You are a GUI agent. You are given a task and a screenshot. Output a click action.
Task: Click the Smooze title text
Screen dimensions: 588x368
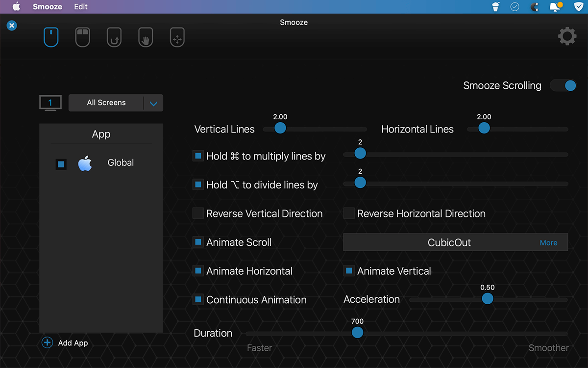pos(294,22)
